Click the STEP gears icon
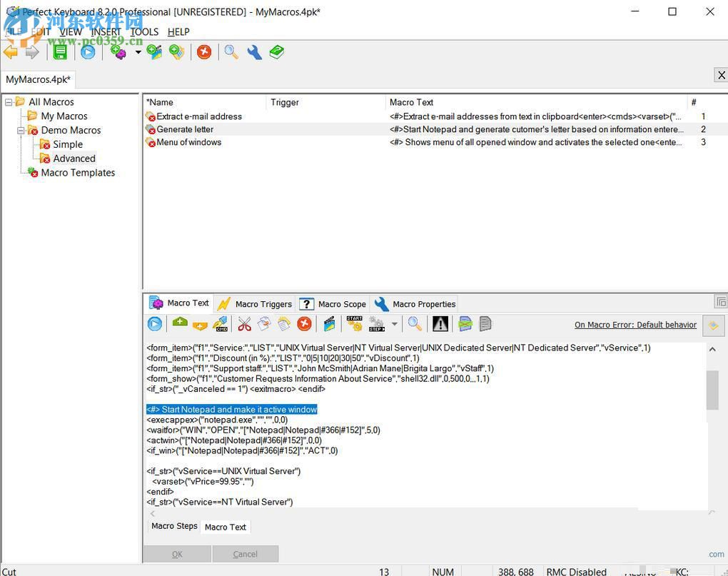Screen dimensions: 728x576 point(377,323)
